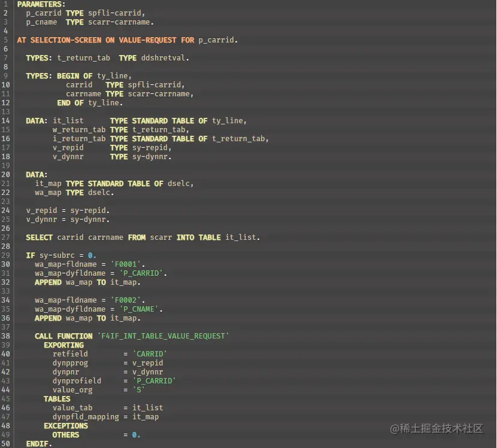
Task: Click 'dynpfld_mapping' parameter on line 47
Action: [x=86, y=417]
